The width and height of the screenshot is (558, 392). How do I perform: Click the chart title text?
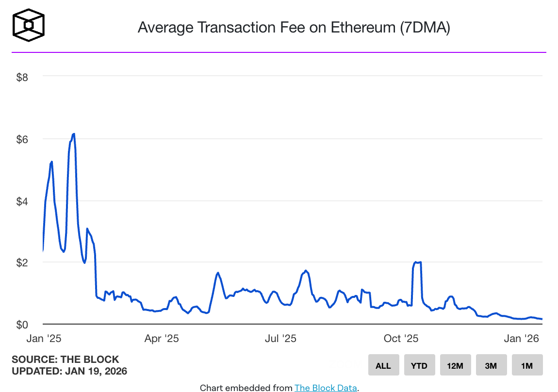pyautogui.click(x=295, y=28)
